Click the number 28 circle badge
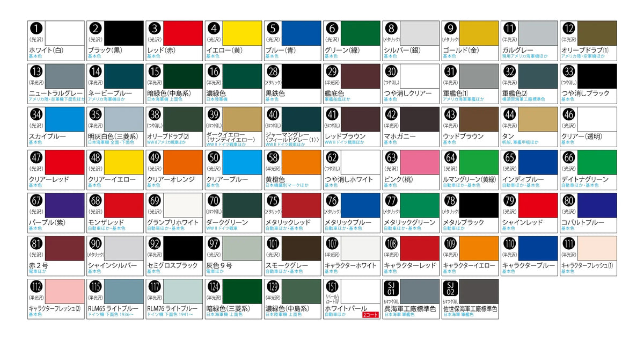644x347 pixels. click(x=273, y=72)
